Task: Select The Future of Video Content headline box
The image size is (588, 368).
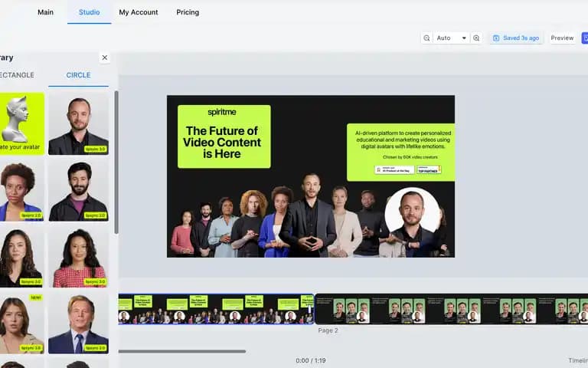Action: [224, 136]
